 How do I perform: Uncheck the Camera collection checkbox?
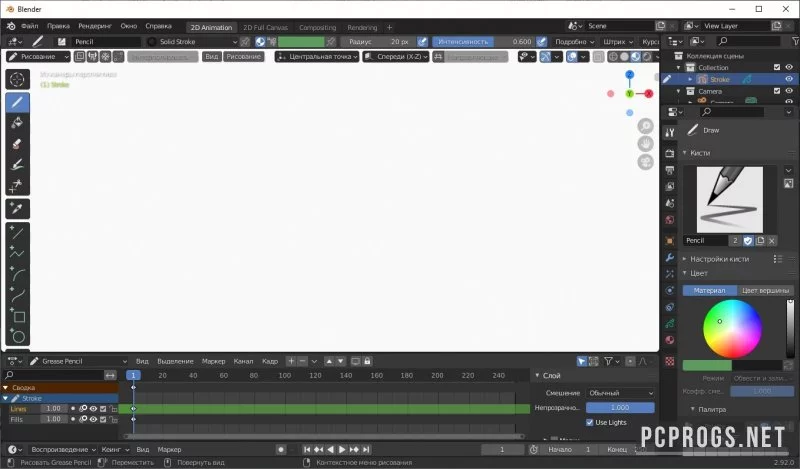[x=777, y=91]
